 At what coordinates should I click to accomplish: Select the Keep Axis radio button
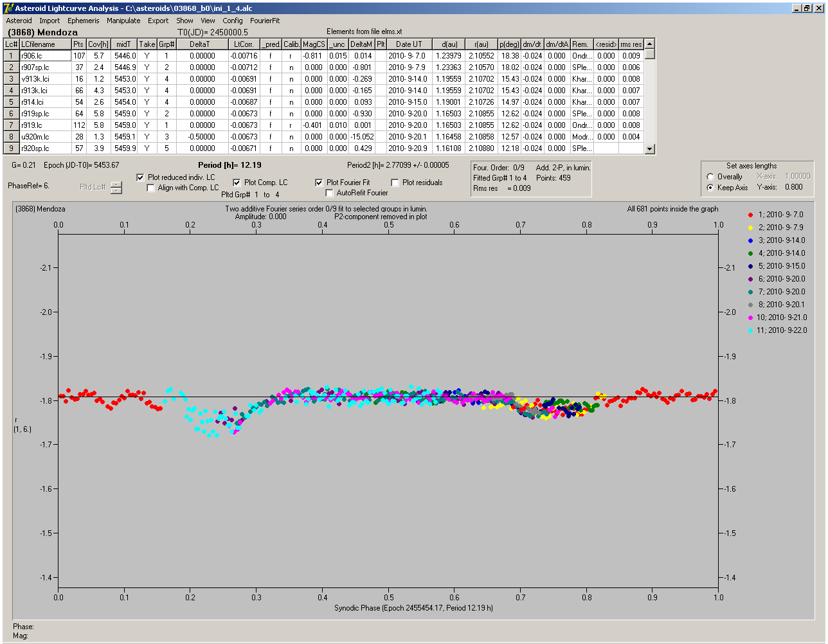coord(710,188)
